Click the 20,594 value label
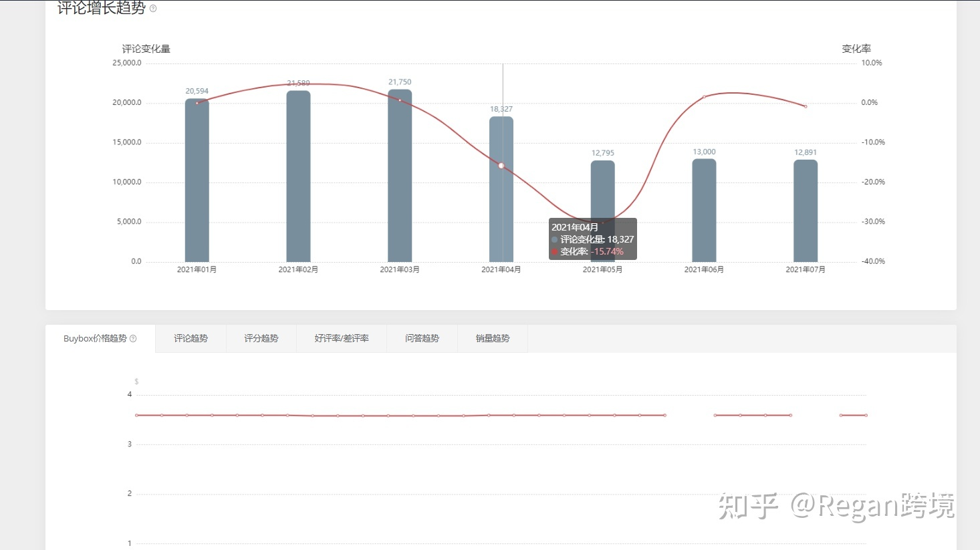Screen dimensions: 980x550 point(197,90)
